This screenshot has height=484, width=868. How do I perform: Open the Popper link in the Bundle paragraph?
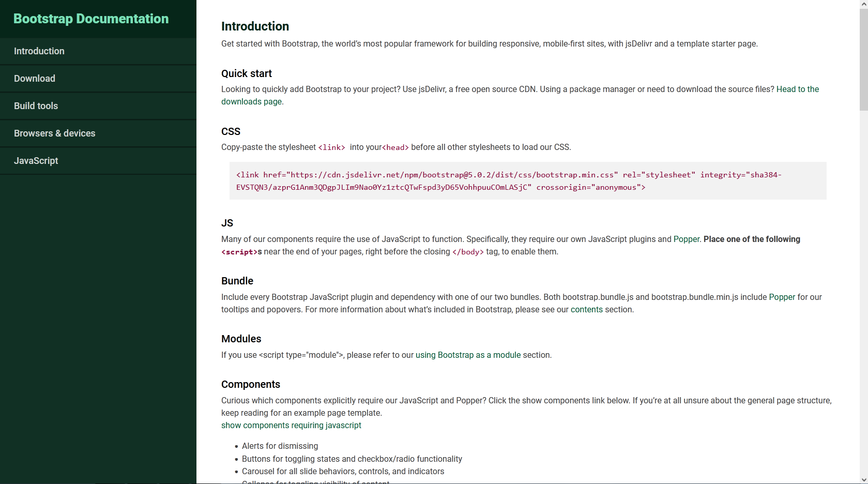782,297
